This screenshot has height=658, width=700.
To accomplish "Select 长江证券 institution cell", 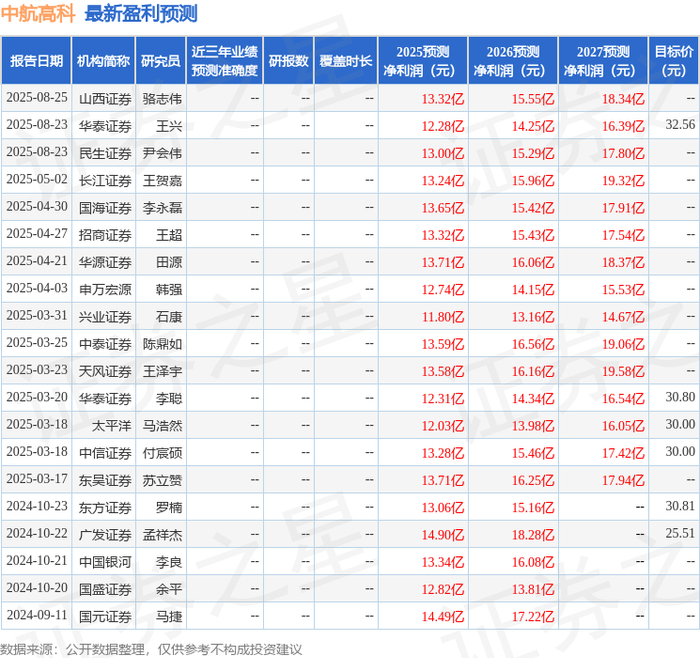I will click(x=105, y=180).
